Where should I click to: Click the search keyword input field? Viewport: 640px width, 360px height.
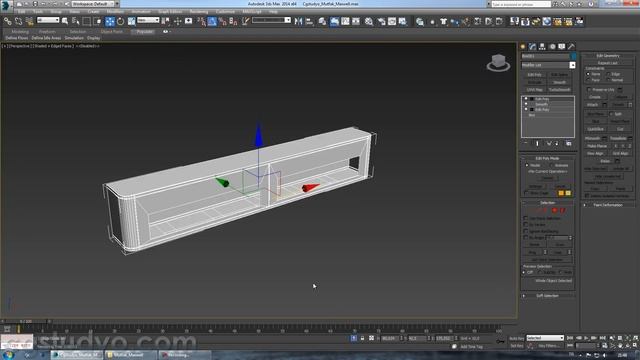(x=521, y=4)
